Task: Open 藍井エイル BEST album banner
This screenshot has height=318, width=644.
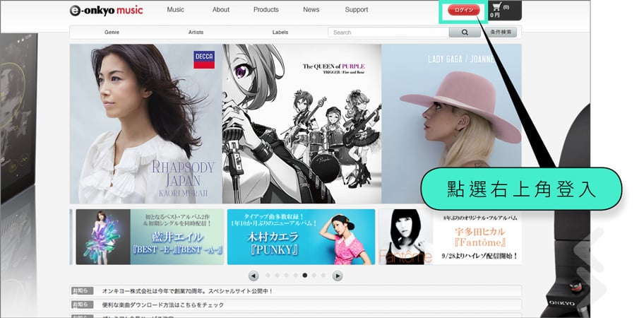Action: (150, 237)
